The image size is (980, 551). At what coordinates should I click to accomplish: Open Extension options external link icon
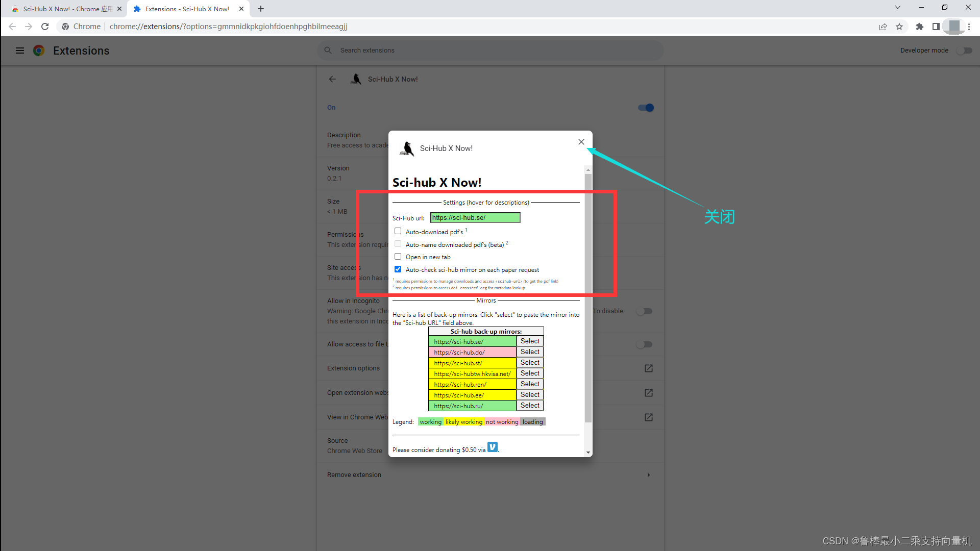(649, 368)
